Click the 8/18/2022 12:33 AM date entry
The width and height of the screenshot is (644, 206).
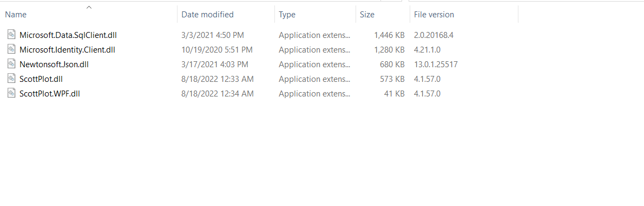point(217,79)
